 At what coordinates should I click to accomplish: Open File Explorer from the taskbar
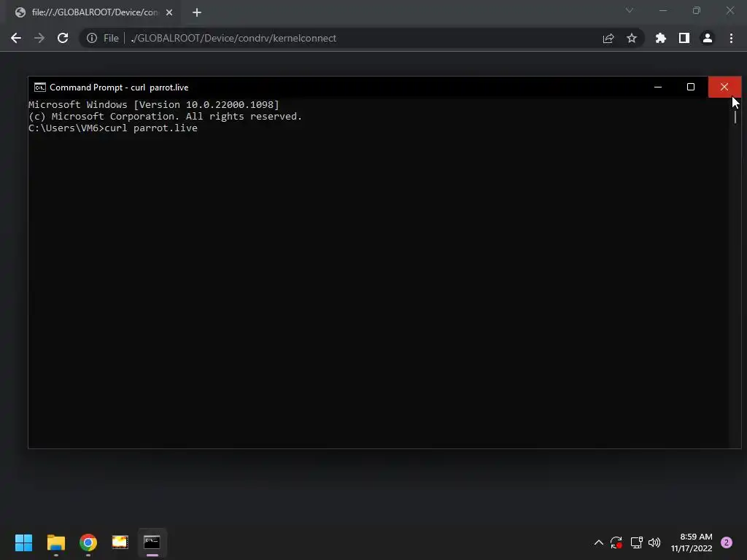click(55, 542)
